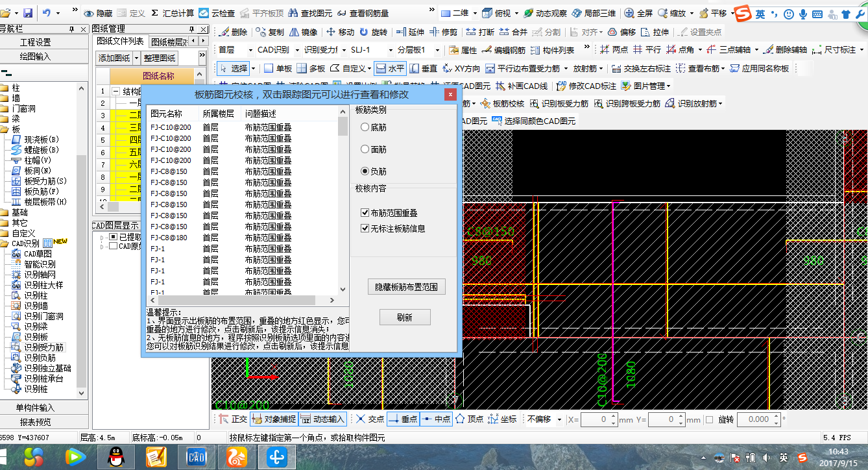Switch to 图纸楼层对照 tab
The height and width of the screenshot is (470, 868).
pos(170,42)
